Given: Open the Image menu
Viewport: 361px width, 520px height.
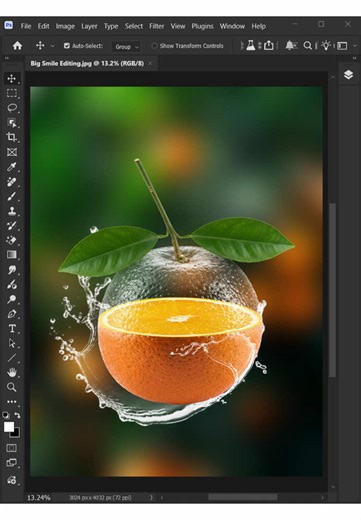Looking at the screenshot, I should pos(65,26).
